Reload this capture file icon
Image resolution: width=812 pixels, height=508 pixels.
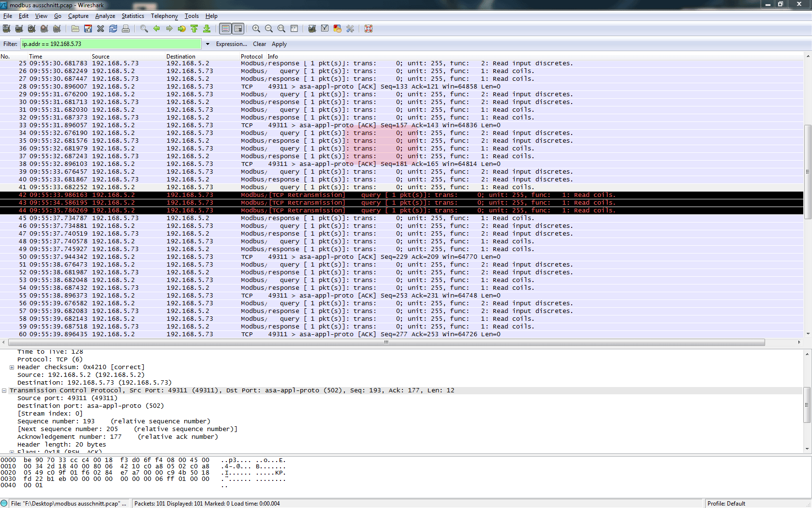[x=113, y=29]
